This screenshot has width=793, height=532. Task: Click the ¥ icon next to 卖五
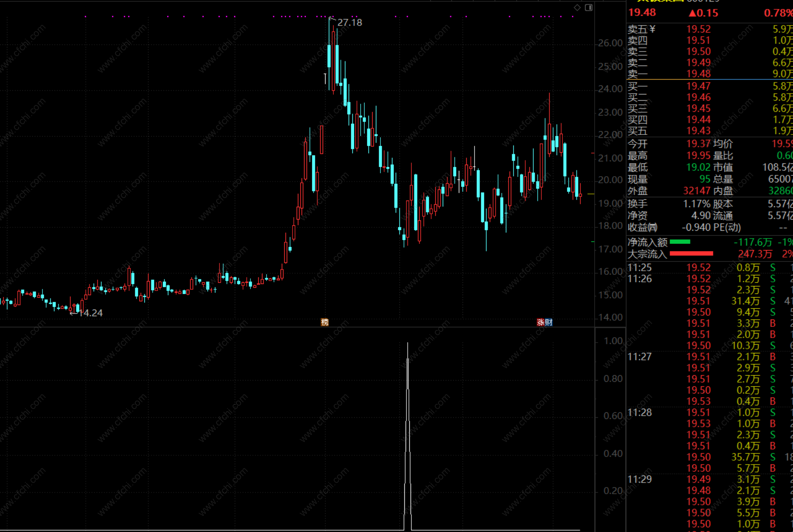[652, 29]
